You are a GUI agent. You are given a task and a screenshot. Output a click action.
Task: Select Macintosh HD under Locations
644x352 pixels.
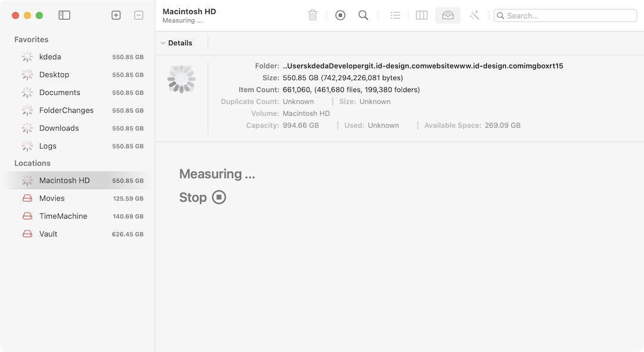coord(64,180)
